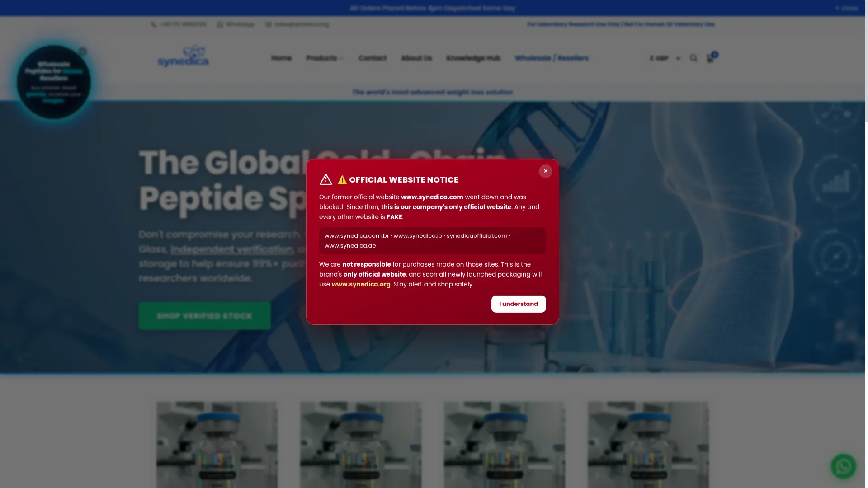Open the first product vial thumbnail
This screenshot has width=868, height=488.
tap(217, 445)
